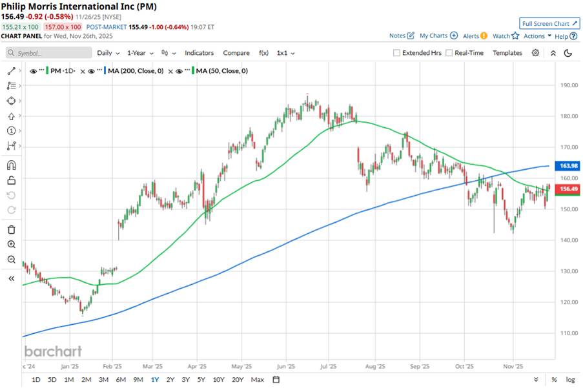Click the Full Screen Chart button

pos(547,23)
